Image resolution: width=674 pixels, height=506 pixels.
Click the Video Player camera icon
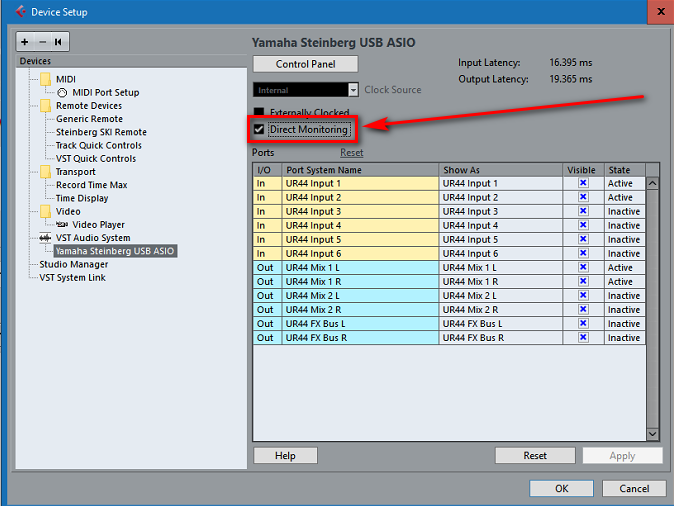(62, 224)
